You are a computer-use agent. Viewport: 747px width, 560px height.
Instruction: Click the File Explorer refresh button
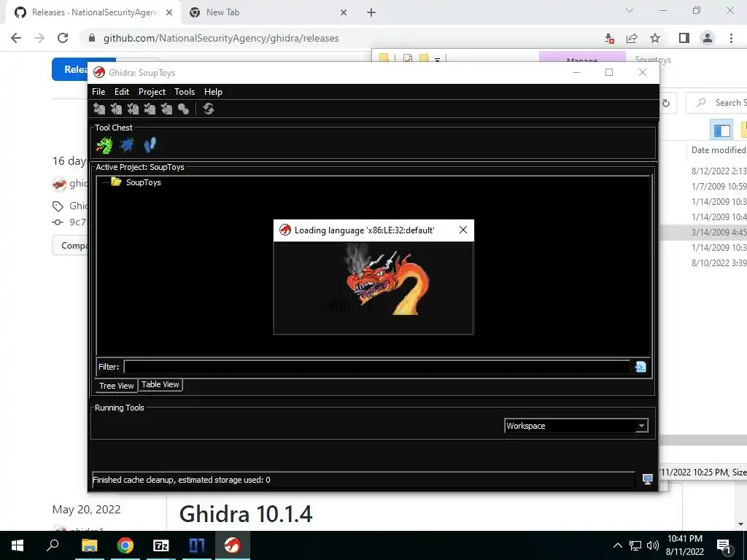coord(666,103)
